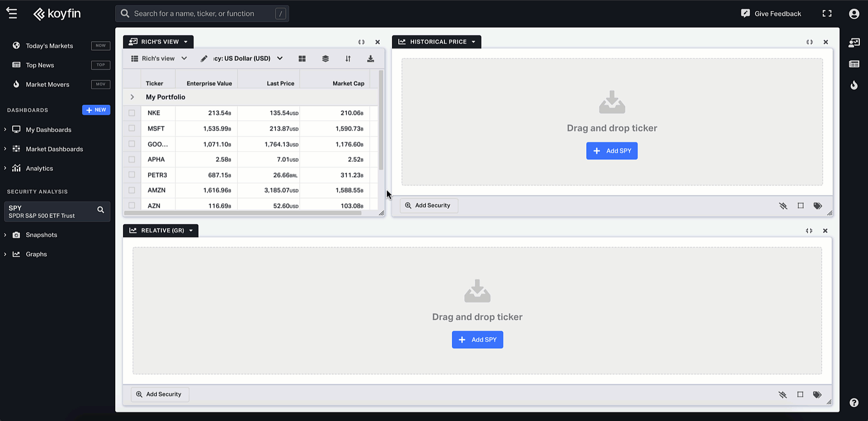
Task: Tick the APHA row checkbox
Action: pos(132,159)
